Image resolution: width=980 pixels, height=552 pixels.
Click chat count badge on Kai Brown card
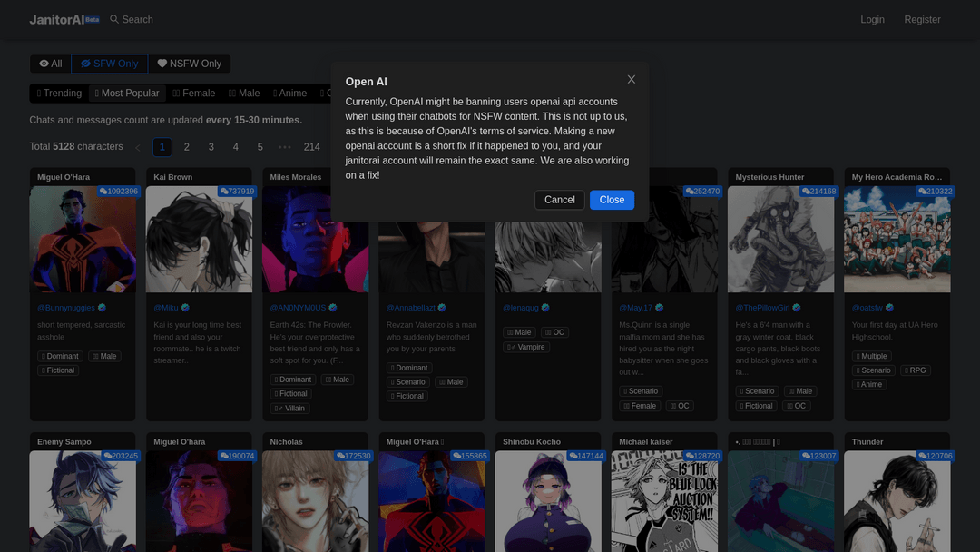coord(236,192)
